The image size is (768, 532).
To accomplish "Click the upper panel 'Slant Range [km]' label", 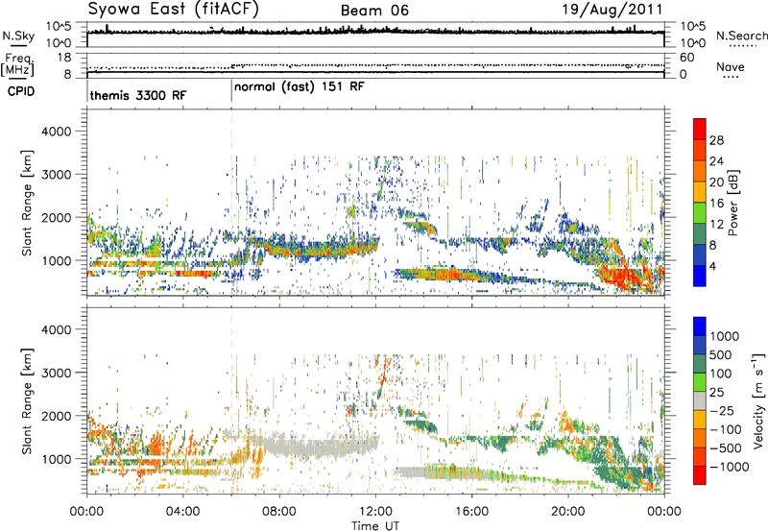I will point(27,203).
